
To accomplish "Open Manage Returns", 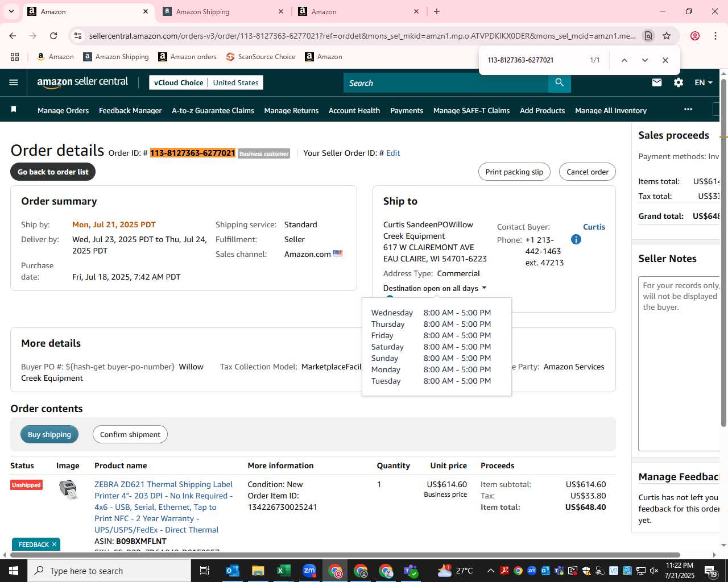I will [x=291, y=110].
